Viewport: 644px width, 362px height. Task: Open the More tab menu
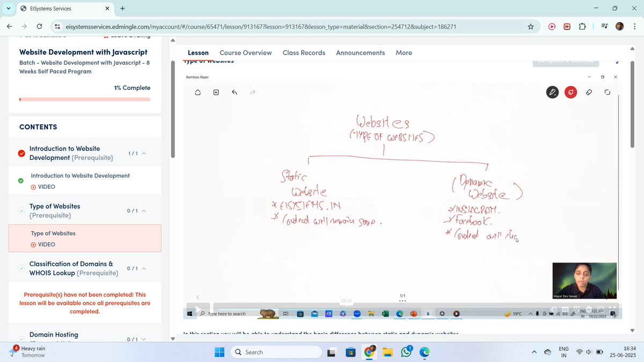404,53
